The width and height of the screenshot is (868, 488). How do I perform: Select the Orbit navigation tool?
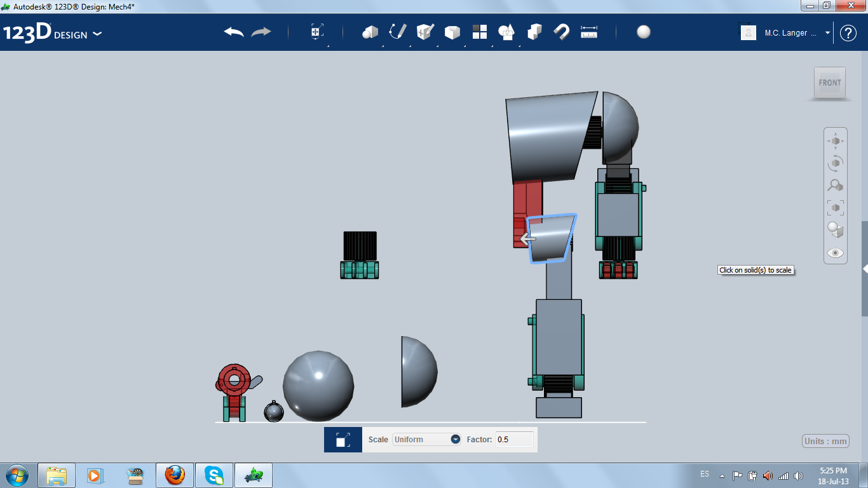(836, 163)
